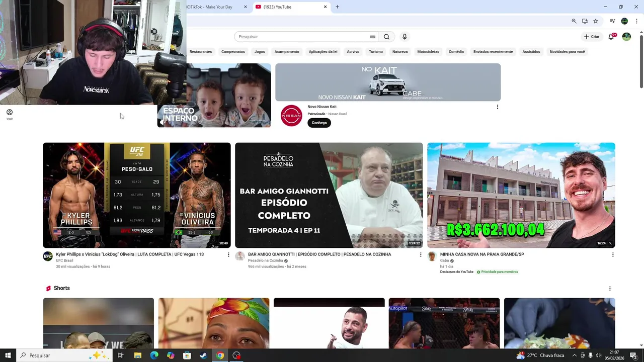The image size is (644, 362).
Task: Open Steam from taskbar
Action: 203,355
